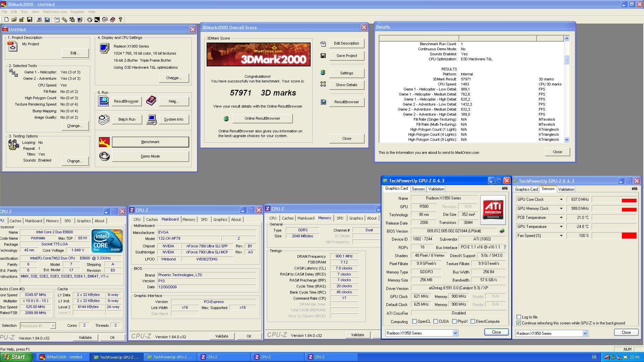Open the GPU Memory Clock sensor dropdown
The height and width of the screenshot is (362, 644).
pyautogui.click(x=561, y=208)
